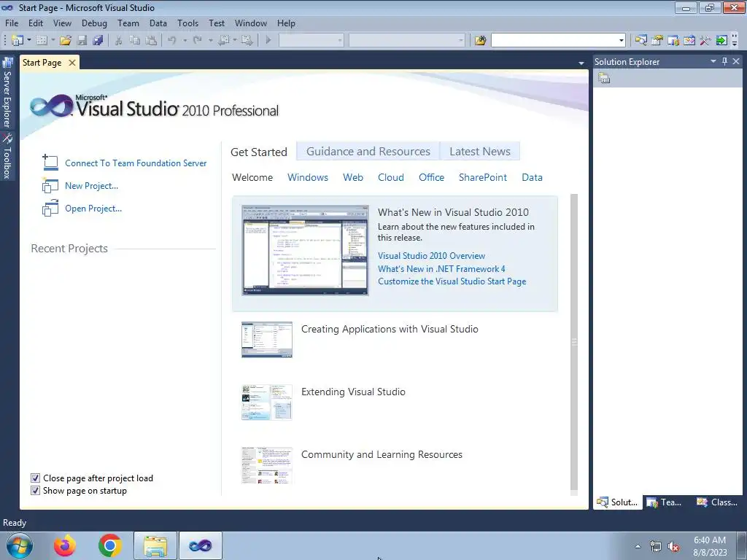Click the Save All icon
747x560 pixels.
tap(98, 41)
